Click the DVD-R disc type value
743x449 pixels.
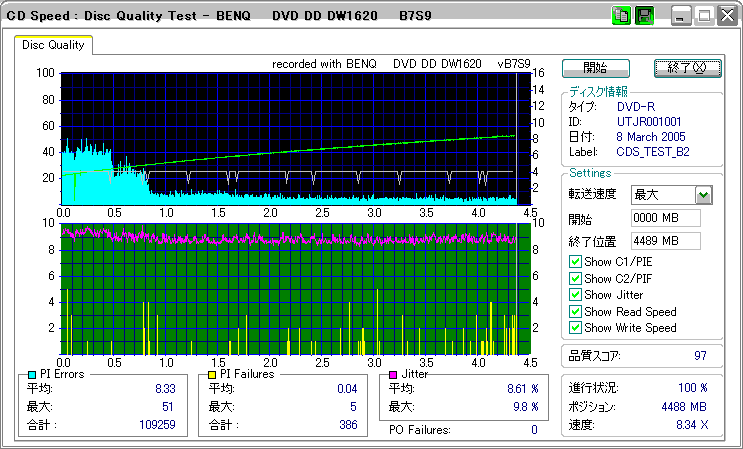[x=636, y=106]
